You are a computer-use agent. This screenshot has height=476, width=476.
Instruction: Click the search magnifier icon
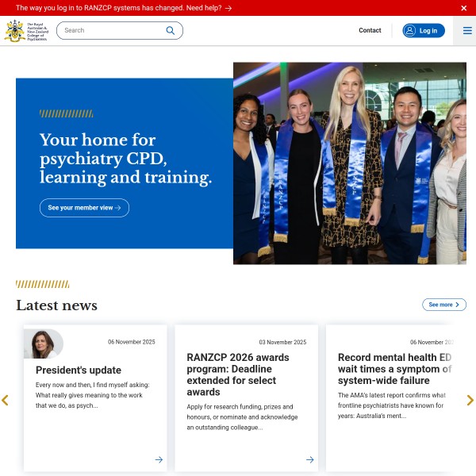171,30
